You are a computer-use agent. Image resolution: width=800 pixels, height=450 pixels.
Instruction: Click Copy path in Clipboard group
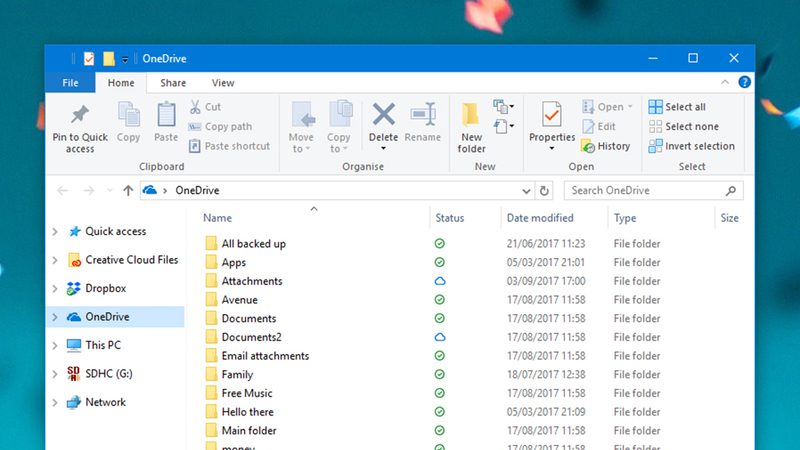click(x=220, y=127)
